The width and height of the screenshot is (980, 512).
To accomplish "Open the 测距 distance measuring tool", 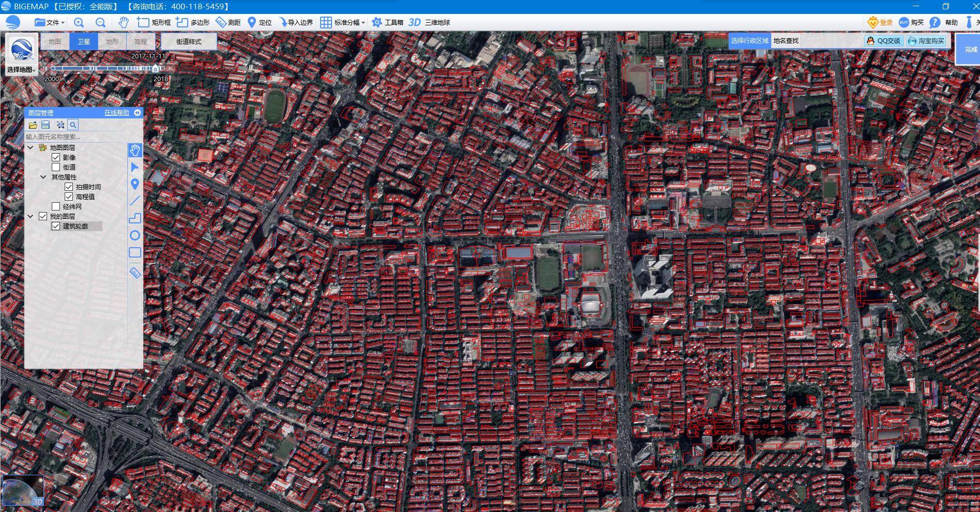I will coord(228,22).
